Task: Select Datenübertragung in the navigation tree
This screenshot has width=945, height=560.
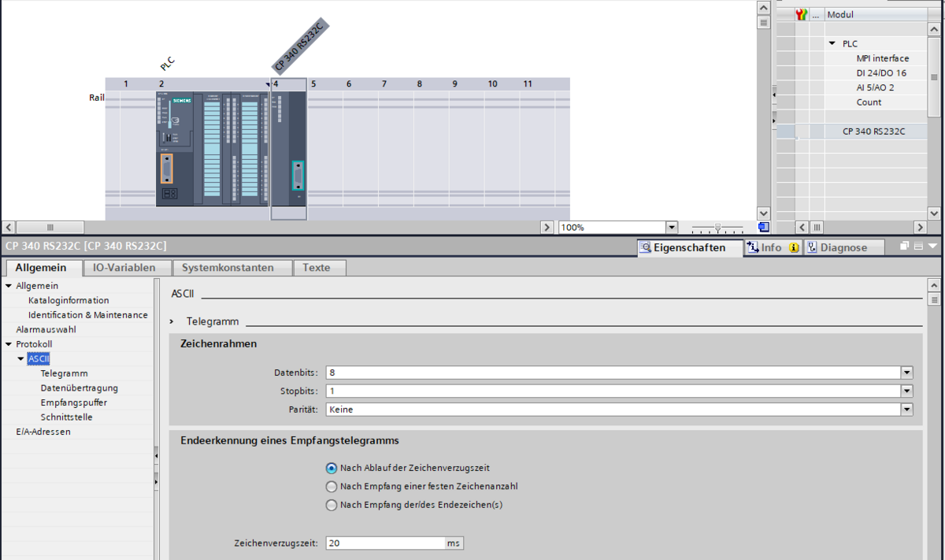Action: (79, 388)
